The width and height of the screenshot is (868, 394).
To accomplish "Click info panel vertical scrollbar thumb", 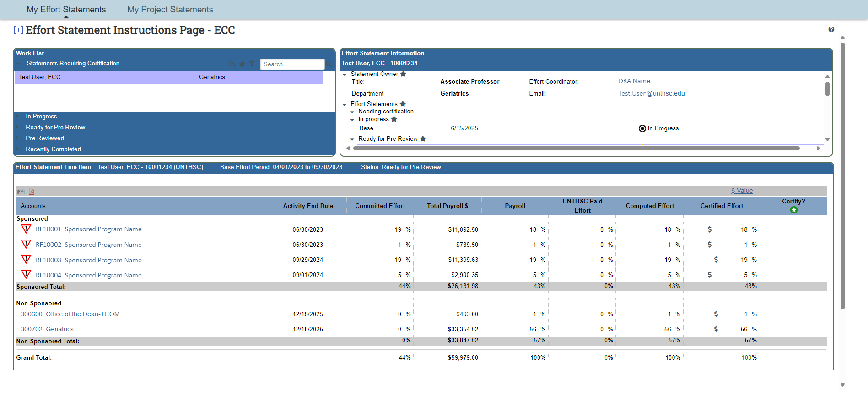I will (827, 89).
